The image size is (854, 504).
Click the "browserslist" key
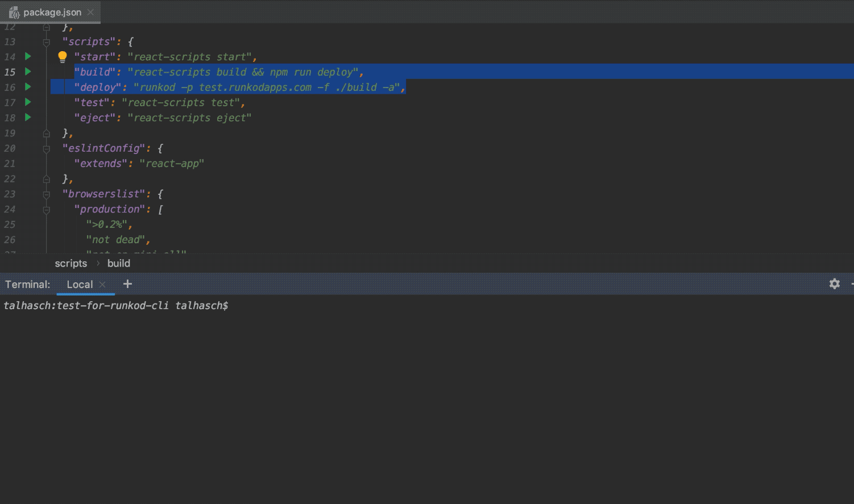(103, 194)
